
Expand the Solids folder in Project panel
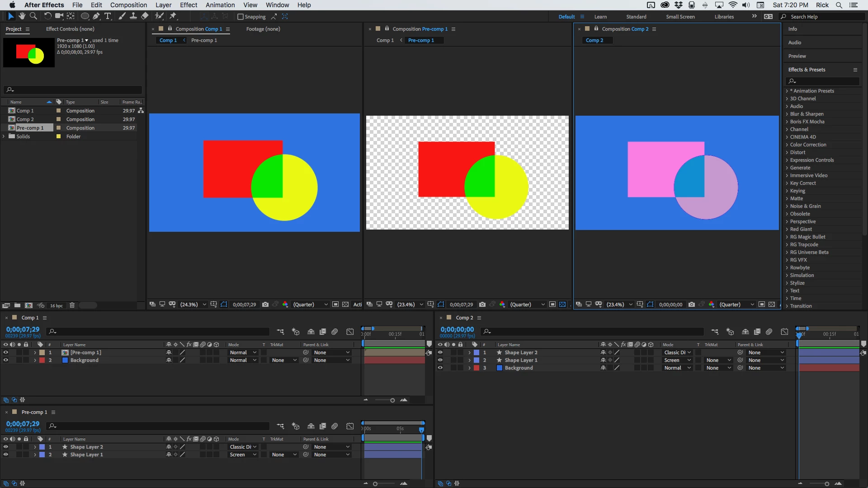coord(4,136)
